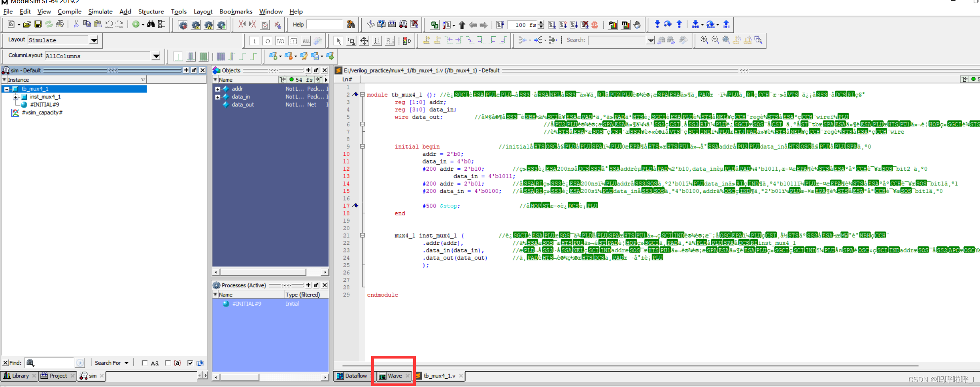The width and height of the screenshot is (980, 387).
Task: Click the performance profiling bar-chart icon
Action: point(613,25)
